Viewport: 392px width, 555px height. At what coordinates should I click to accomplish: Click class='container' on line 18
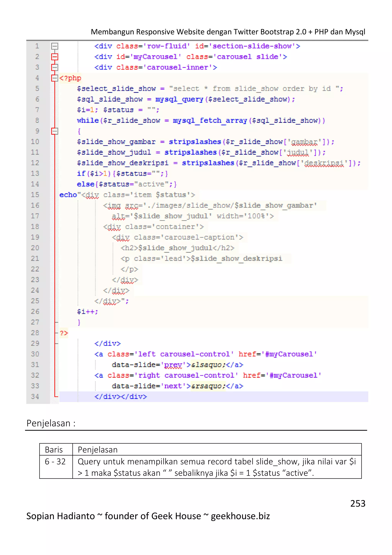[162, 227]
